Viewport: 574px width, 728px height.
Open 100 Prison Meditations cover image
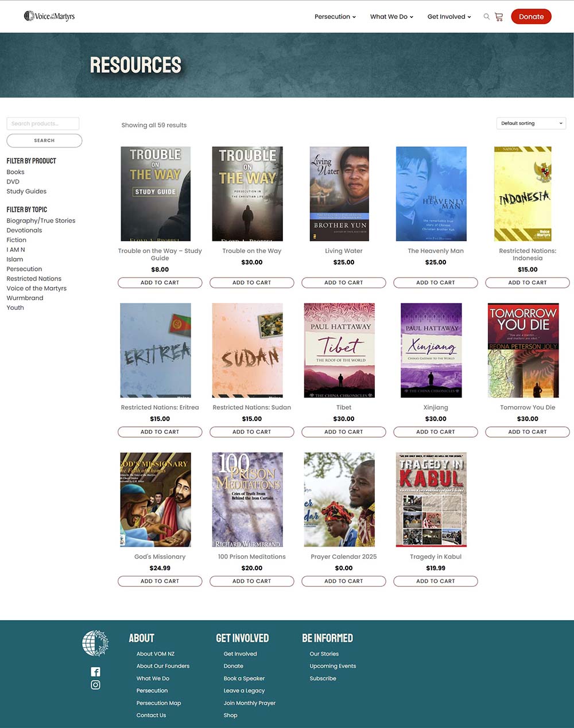tap(247, 500)
